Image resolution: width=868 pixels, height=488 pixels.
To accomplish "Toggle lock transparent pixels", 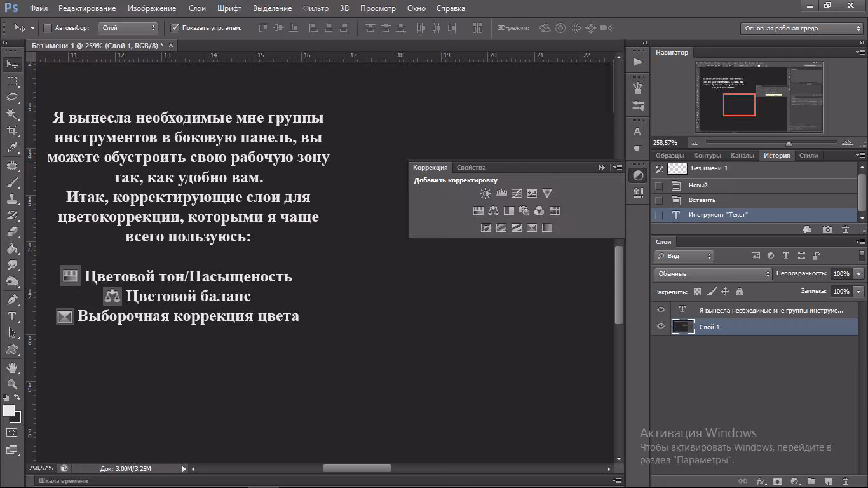I will coord(698,292).
